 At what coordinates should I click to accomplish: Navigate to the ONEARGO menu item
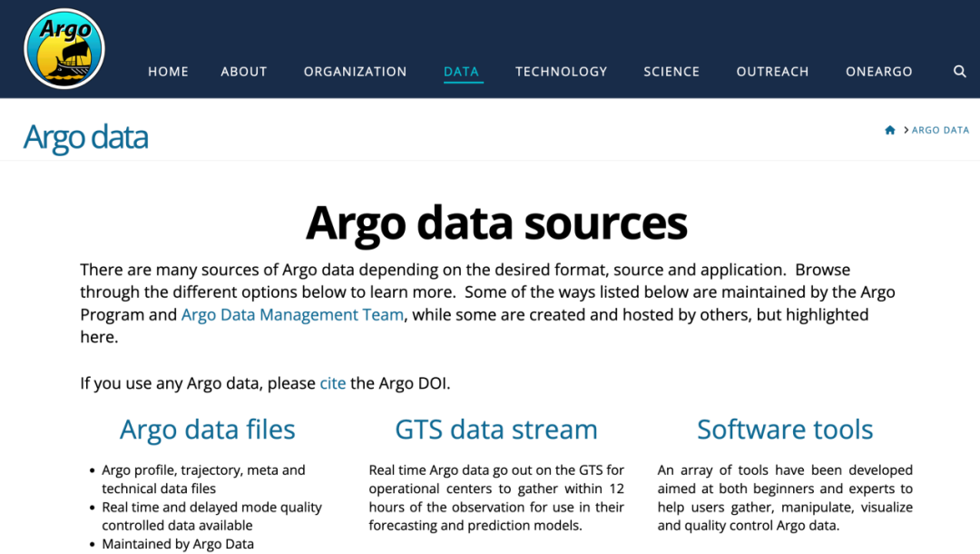(878, 72)
